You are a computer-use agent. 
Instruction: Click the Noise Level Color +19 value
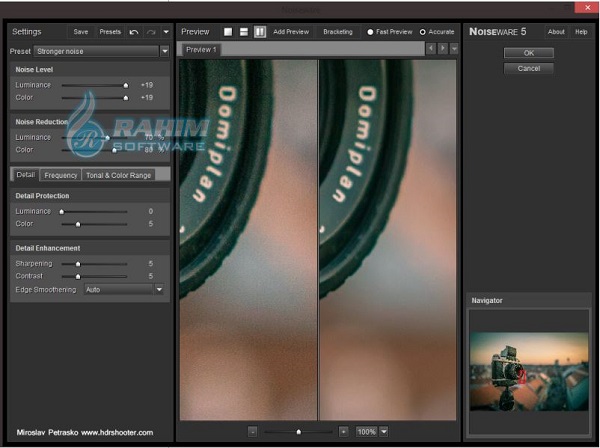[x=147, y=98]
